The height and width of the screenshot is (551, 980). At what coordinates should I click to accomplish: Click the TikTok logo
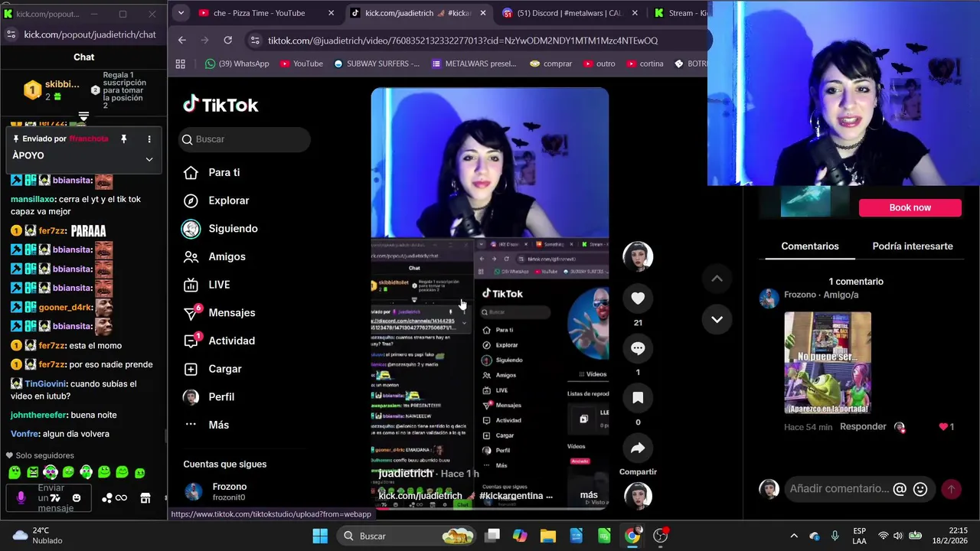click(x=220, y=105)
